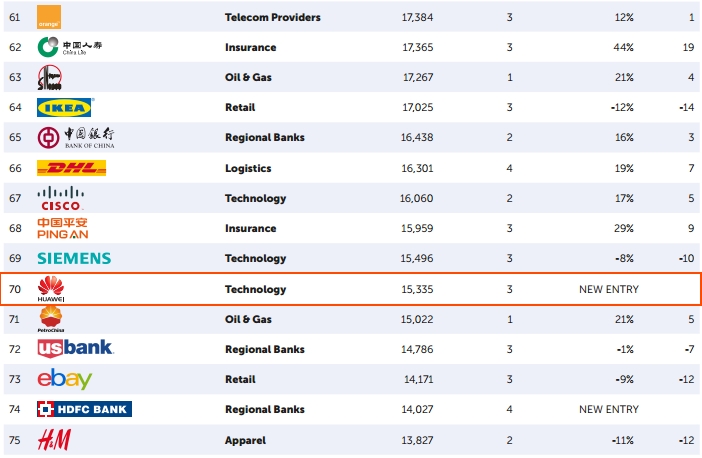Click brand value 17,384
The width and height of the screenshot is (702, 458).
417,17
